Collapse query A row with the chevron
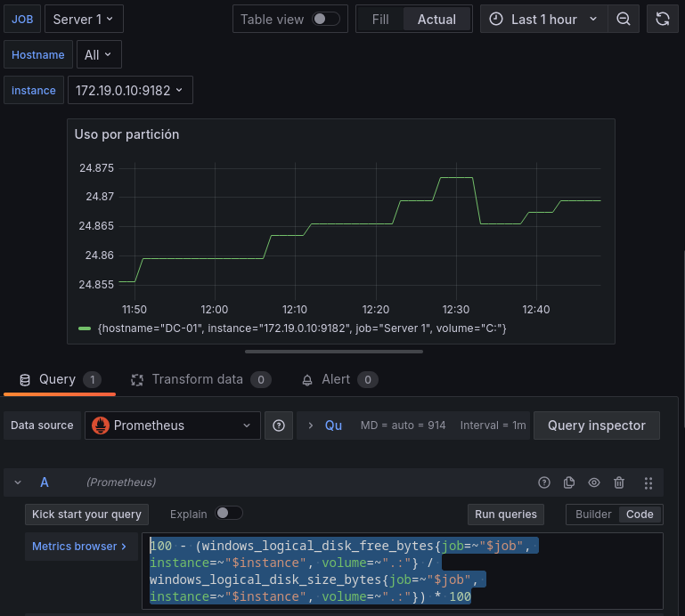Image resolution: width=685 pixels, height=616 pixels. point(18,482)
